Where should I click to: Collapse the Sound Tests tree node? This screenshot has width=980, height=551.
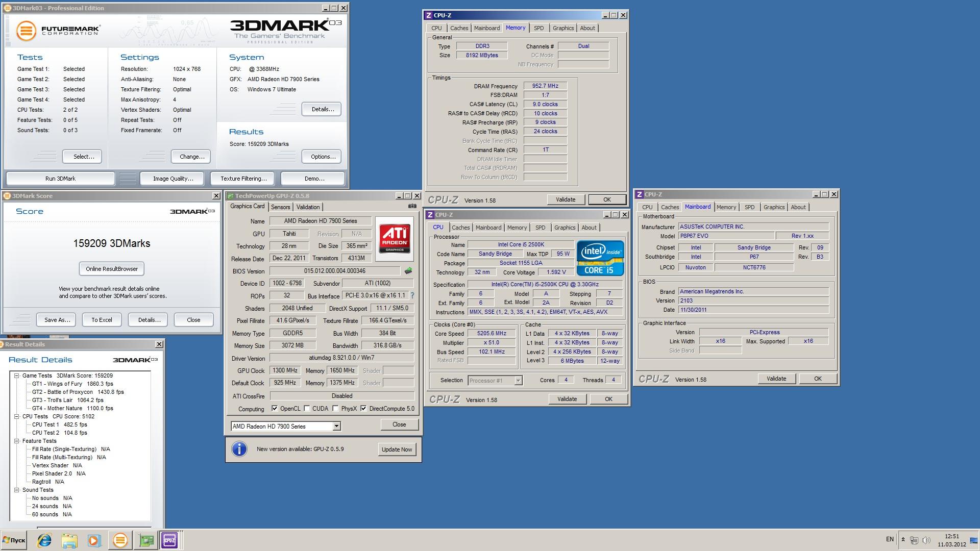16,490
